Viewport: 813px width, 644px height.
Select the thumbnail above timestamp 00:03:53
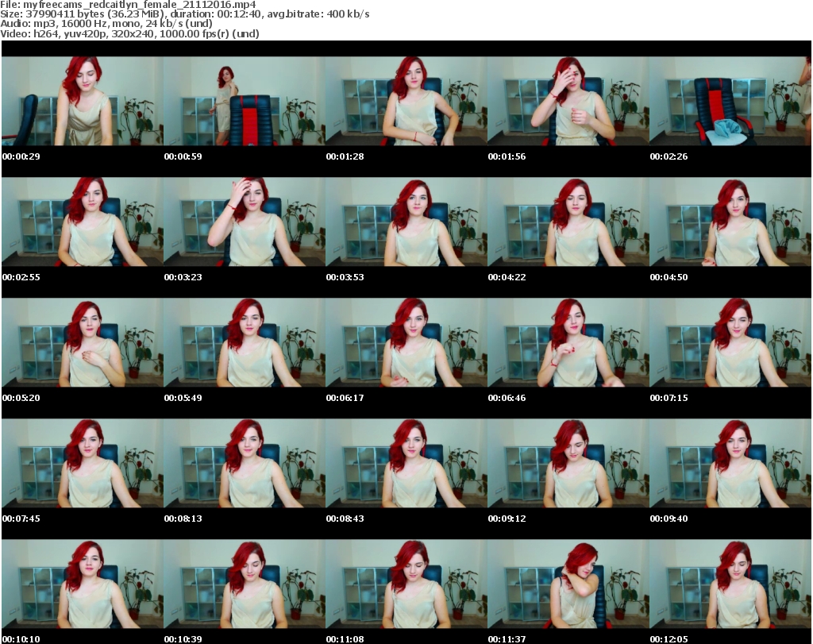[406, 222]
